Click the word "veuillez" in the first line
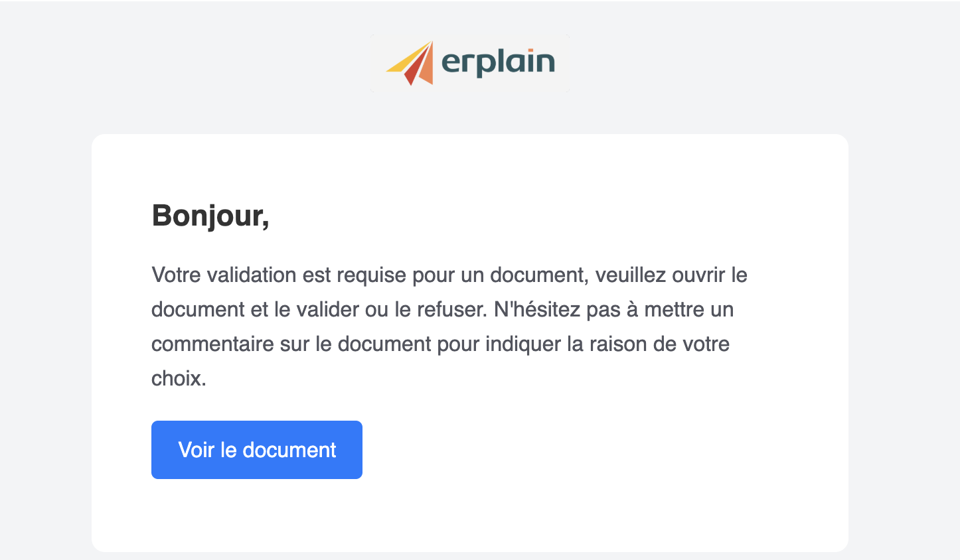The height and width of the screenshot is (560, 960). tap(630, 275)
